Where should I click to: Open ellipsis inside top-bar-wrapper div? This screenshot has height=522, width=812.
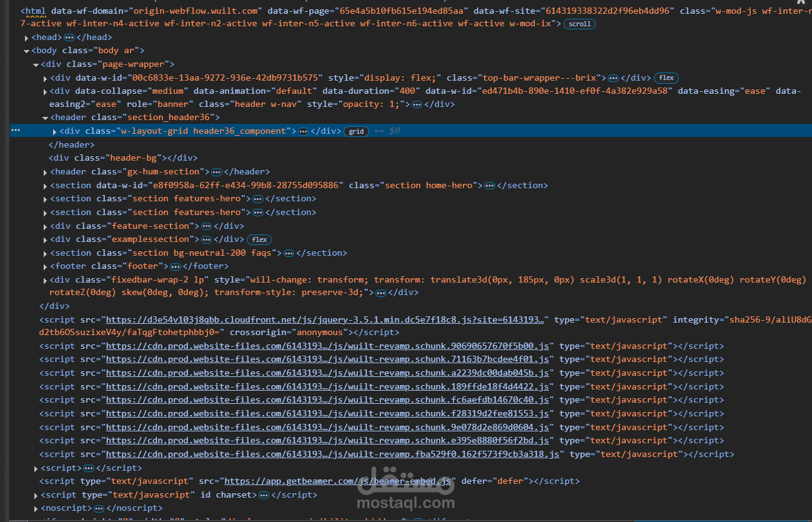point(613,78)
